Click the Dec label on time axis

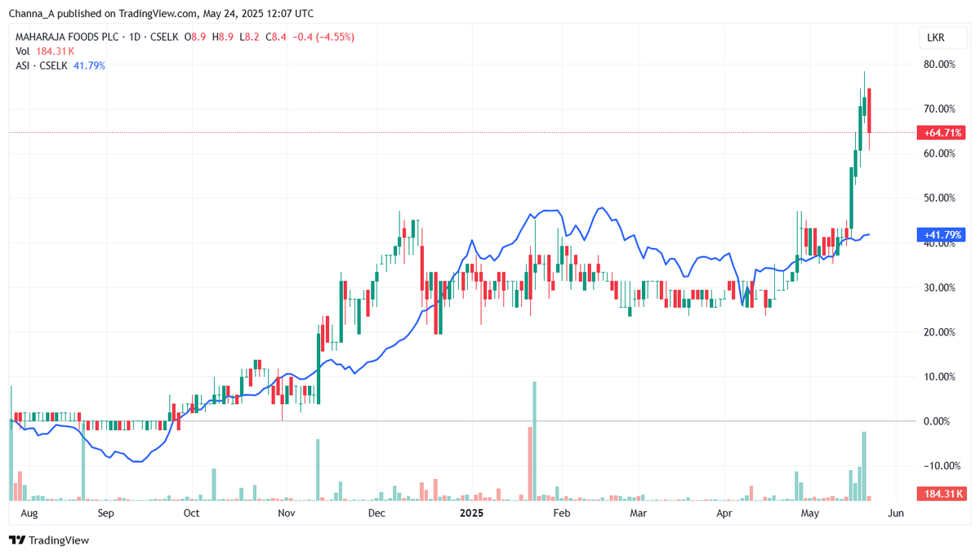pyautogui.click(x=376, y=513)
